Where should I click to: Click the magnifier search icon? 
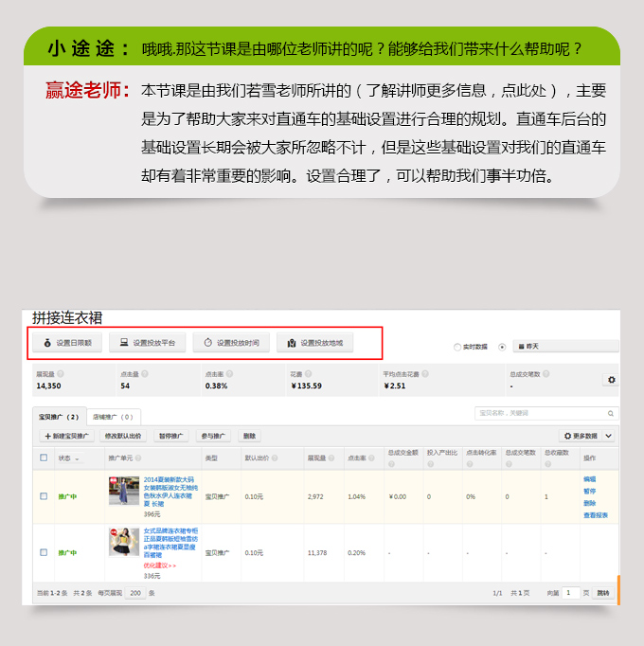click(611, 413)
